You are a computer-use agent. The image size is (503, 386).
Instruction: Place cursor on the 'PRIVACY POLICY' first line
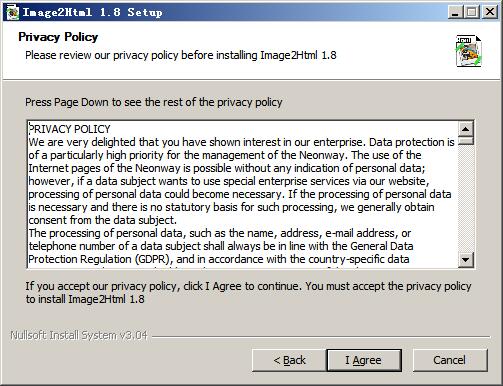point(69,129)
